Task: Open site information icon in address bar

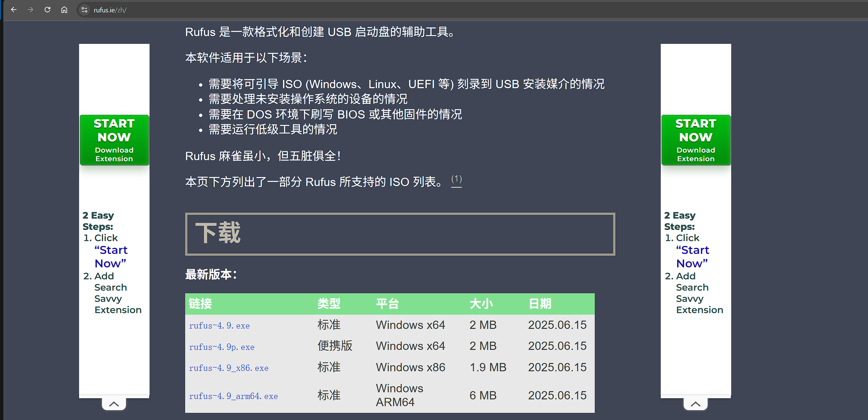Action: pos(84,10)
